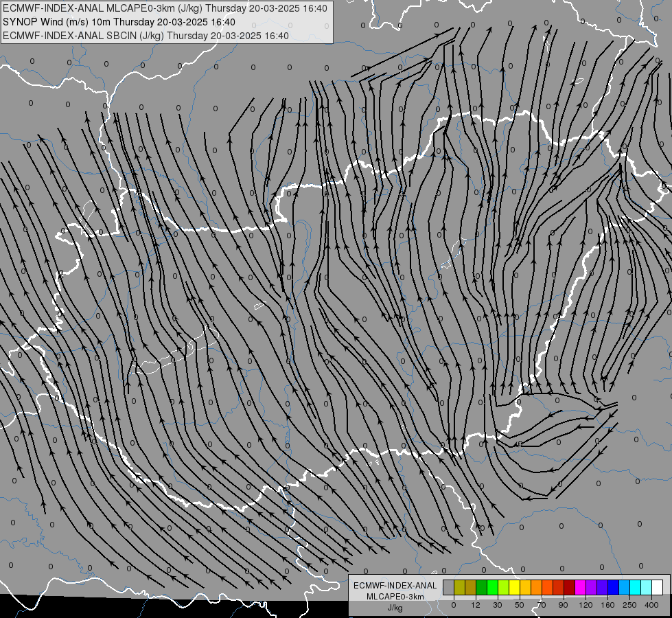Pick the pure yellow legend swatch
672x618 pixels.
(x=514, y=587)
